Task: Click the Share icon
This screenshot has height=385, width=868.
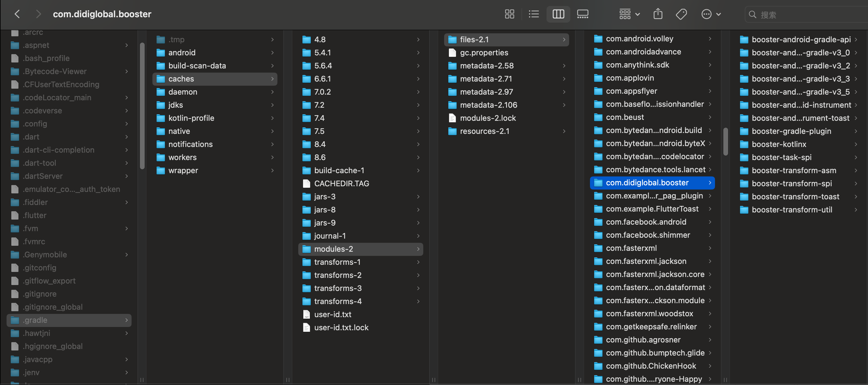Action: click(658, 14)
